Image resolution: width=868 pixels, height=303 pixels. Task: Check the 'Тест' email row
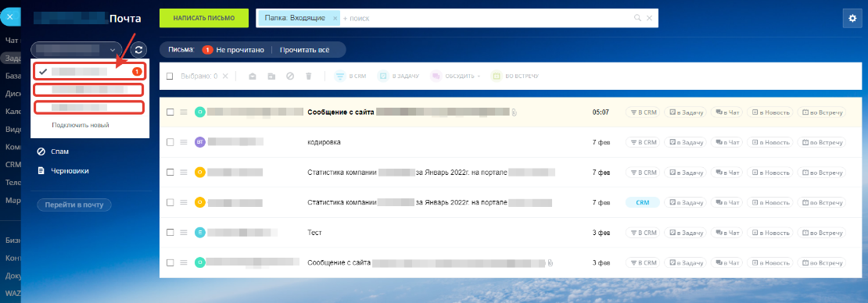[170, 233]
